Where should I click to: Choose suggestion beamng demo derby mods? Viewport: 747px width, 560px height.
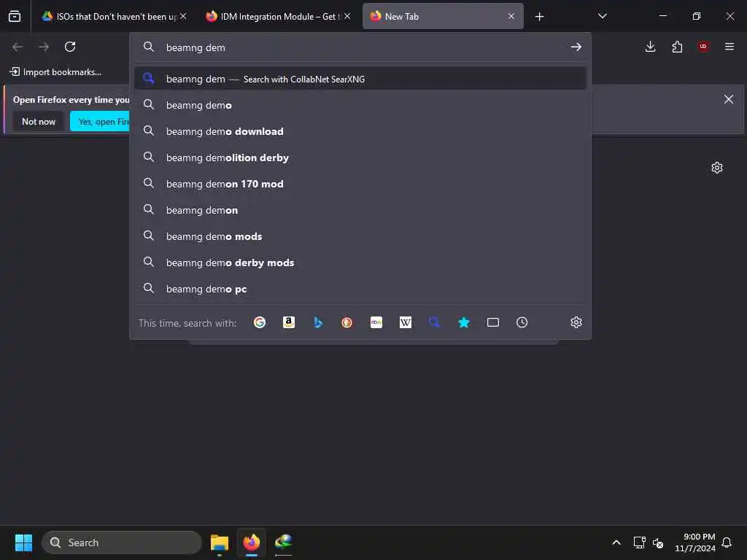[x=360, y=262]
